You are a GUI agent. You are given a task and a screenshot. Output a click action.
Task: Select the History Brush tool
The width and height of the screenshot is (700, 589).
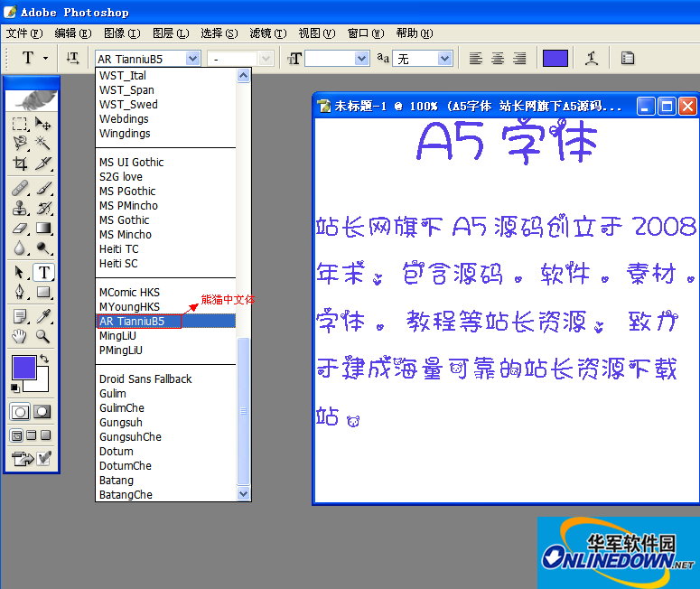click(x=43, y=208)
